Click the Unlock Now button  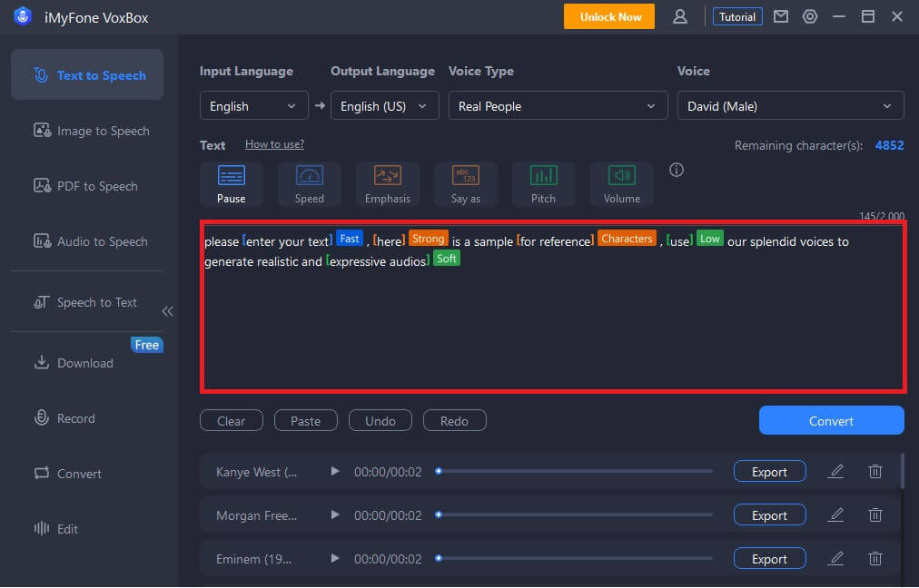point(609,16)
